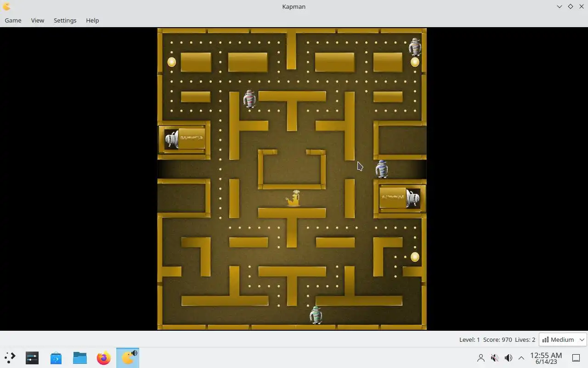588x368 pixels.
Task: Open the Help menu
Action: point(92,20)
